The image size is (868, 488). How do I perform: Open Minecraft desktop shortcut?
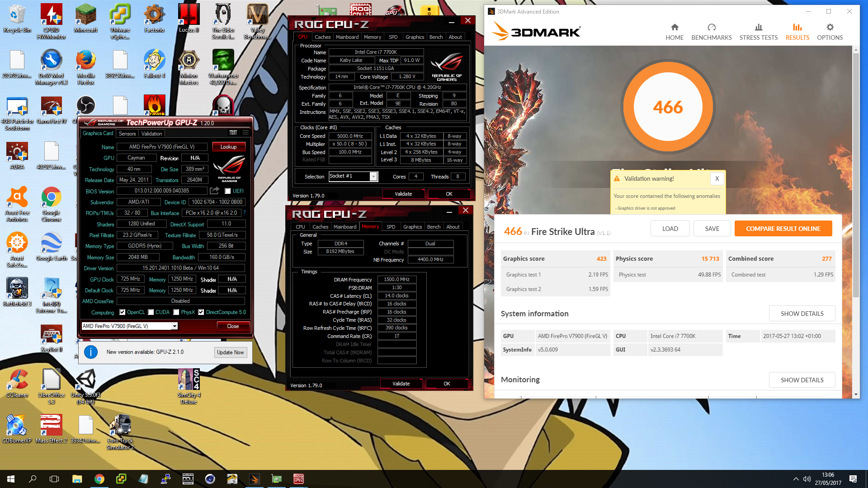86,18
